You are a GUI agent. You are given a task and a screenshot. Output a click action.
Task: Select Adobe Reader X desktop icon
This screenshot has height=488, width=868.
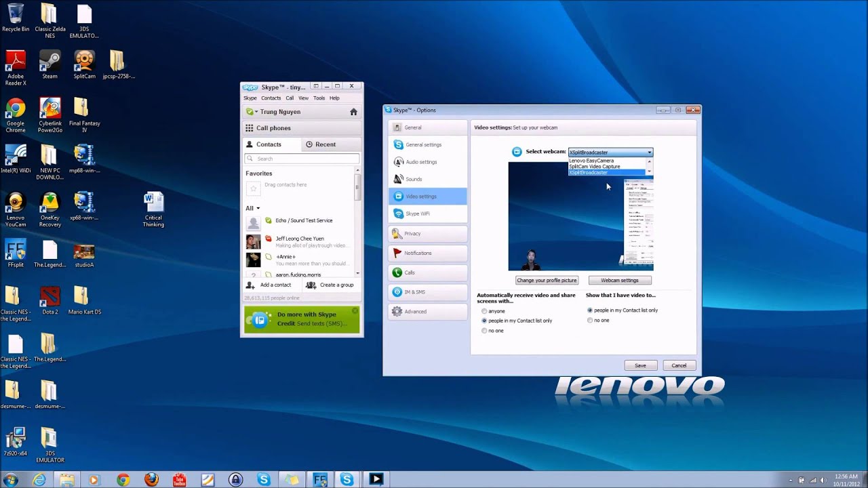pos(15,68)
